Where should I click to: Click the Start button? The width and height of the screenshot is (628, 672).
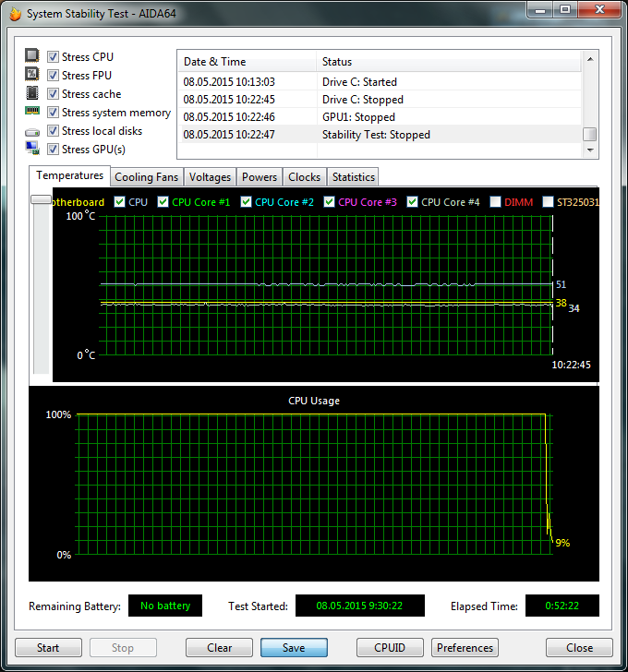[x=48, y=648]
